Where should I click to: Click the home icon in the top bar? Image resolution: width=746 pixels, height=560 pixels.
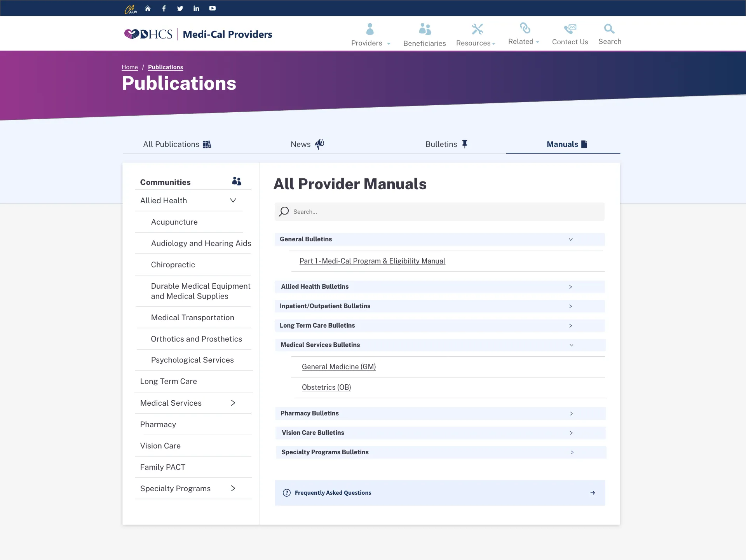point(148,8)
